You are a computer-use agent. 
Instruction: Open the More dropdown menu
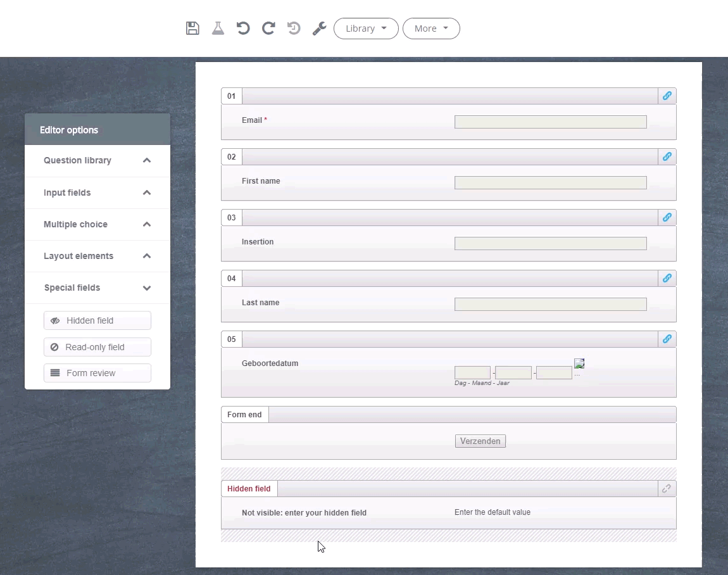[431, 28]
